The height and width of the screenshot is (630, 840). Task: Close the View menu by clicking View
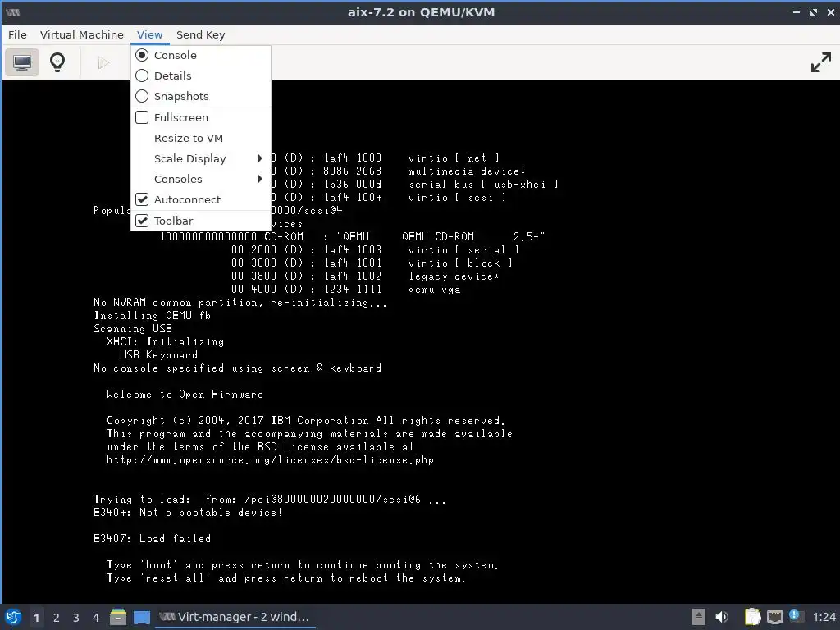[149, 34]
